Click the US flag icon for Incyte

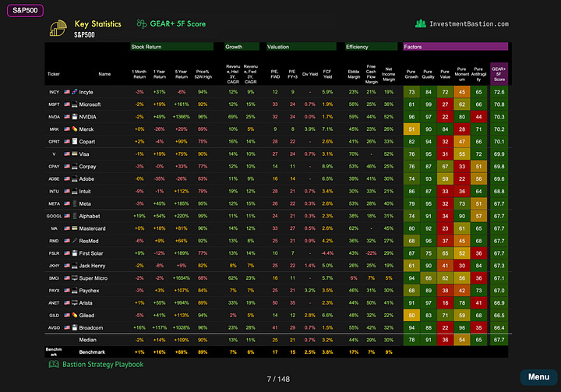[67, 92]
